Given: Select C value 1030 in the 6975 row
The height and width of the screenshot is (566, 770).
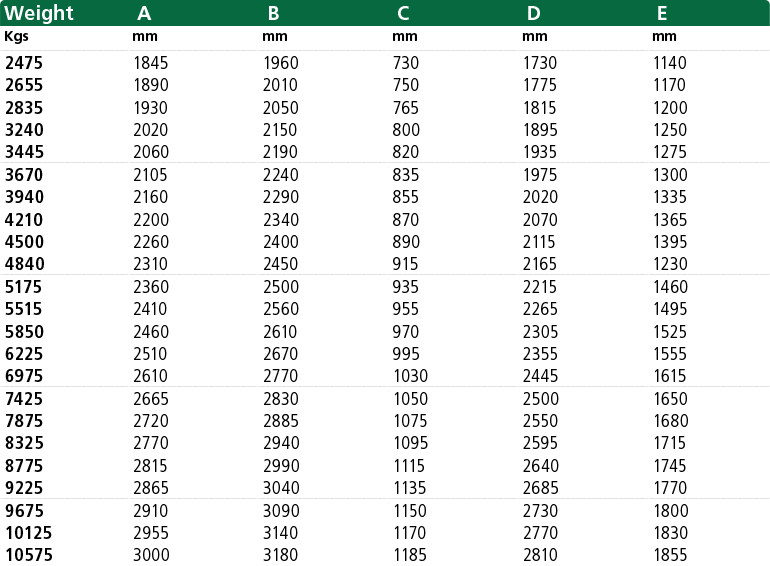Looking at the screenshot, I should click(411, 376).
